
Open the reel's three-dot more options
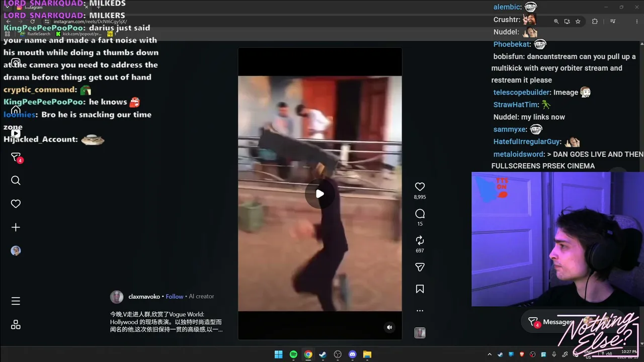pos(420,311)
